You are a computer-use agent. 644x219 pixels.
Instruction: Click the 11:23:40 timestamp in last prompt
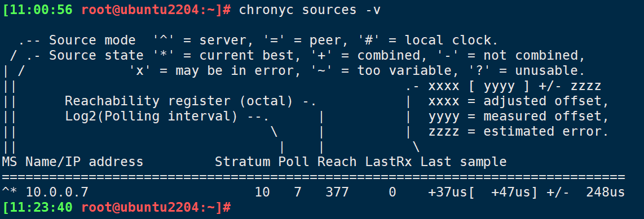tap(41, 207)
